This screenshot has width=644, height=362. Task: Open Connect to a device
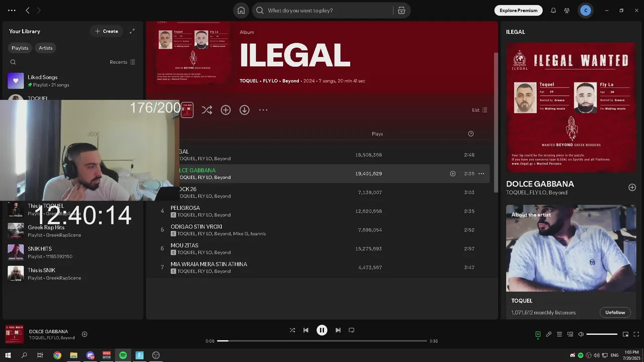[x=570, y=334]
